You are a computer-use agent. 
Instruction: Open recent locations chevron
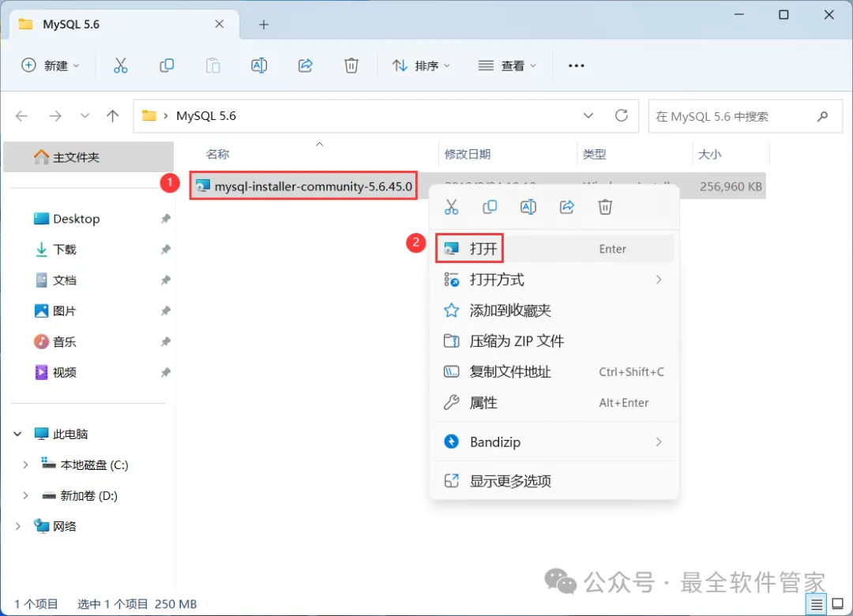(x=85, y=116)
